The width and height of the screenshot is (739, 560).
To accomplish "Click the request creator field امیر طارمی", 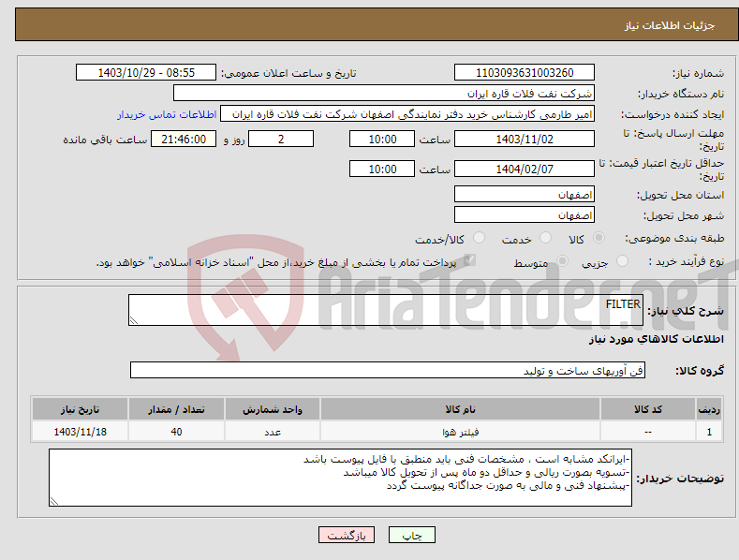I will pyautogui.click(x=407, y=114).
